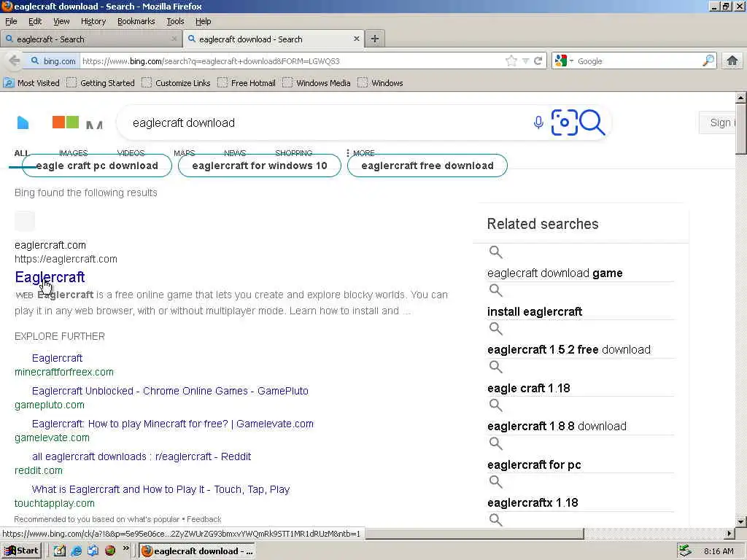
Task: Search related 'eagle craft 1.18'
Action: (528, 388)
